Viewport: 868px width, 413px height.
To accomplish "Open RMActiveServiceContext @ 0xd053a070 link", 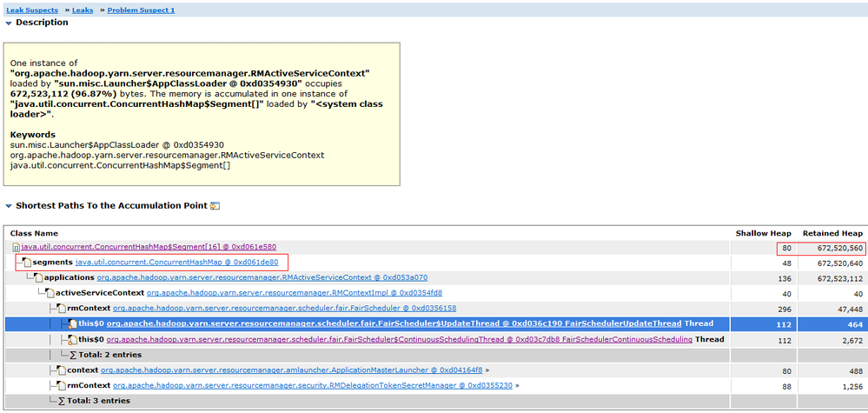I will (262, 277).
